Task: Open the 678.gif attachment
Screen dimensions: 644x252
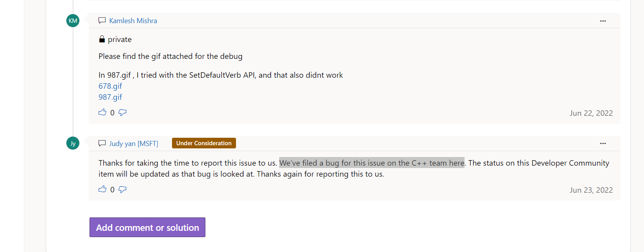Action: (110, 86)
